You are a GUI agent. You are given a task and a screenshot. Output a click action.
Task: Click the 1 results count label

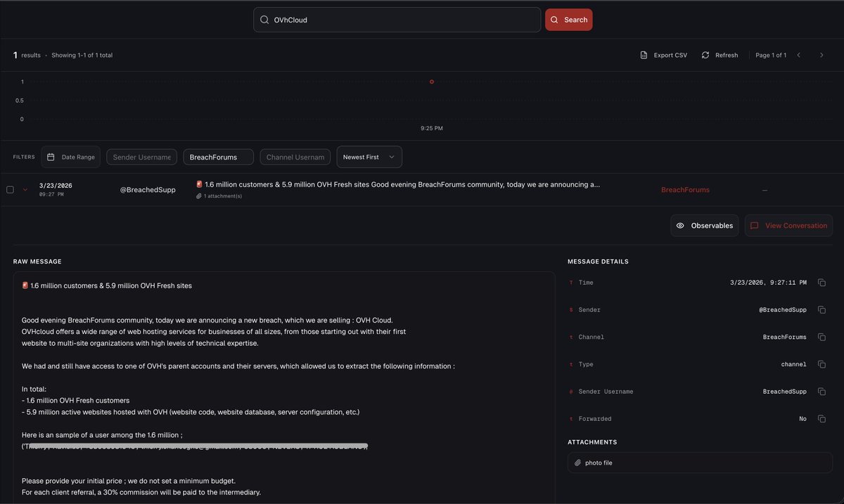pos(27,55)
